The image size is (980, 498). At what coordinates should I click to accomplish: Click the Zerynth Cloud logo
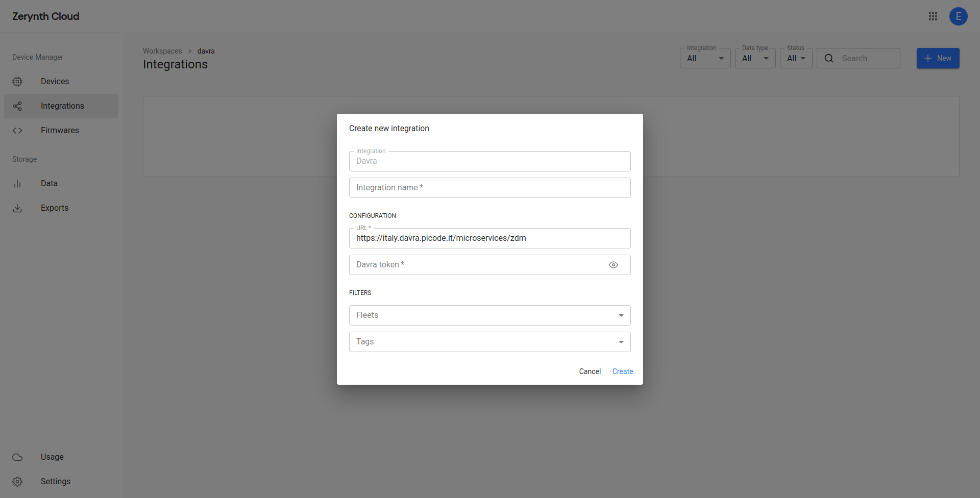[x=46, y=16]
